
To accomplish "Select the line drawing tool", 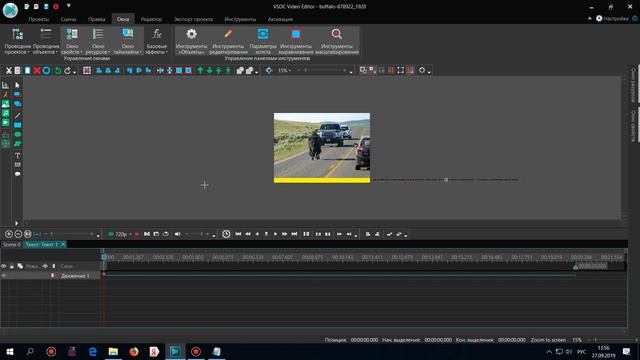I will point(17,116).
